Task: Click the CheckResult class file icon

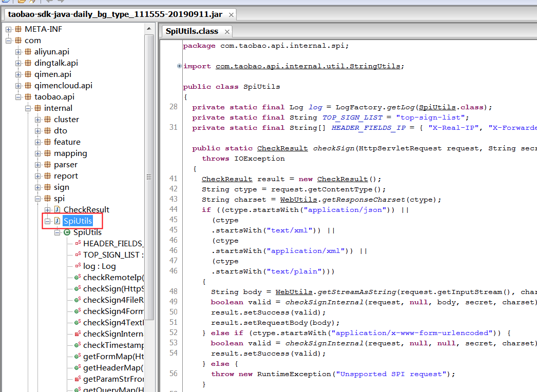Action: click(57, 209)
